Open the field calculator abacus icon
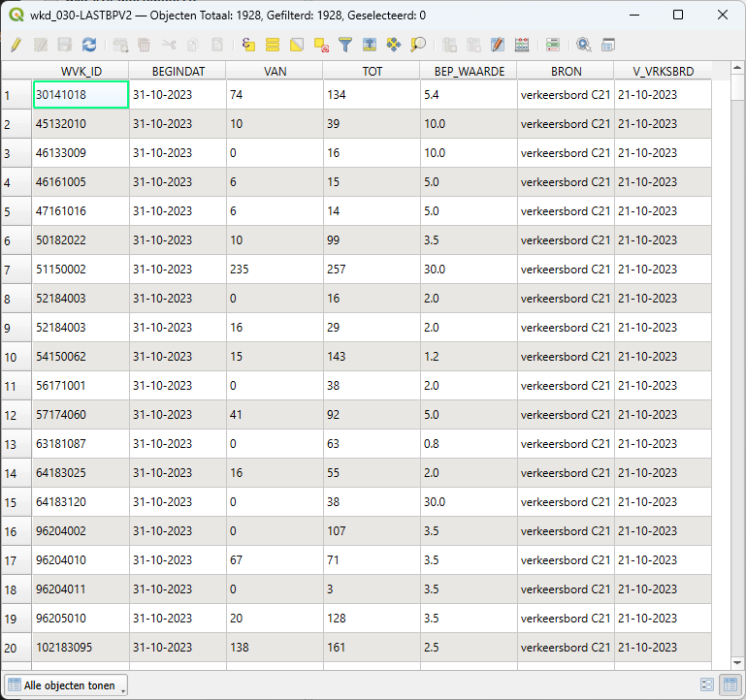 click(522, 46)
